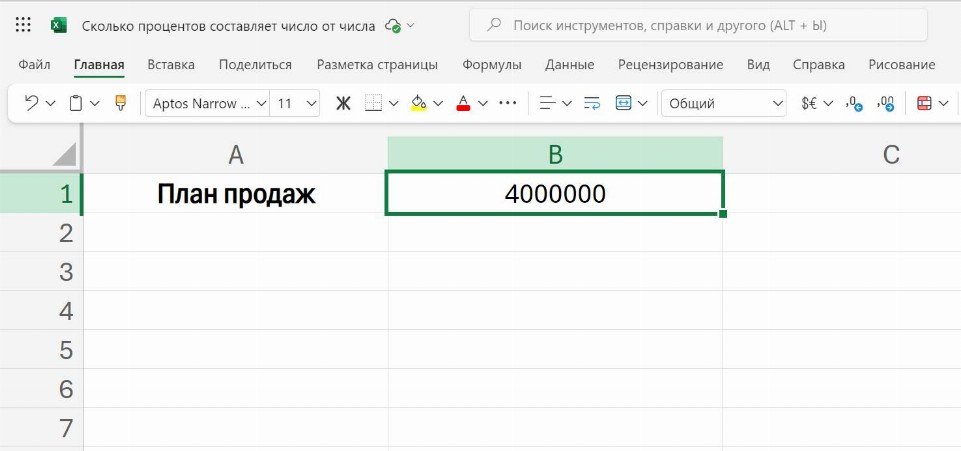This screenshot has height=451, width=961.
Task: Click the Undo arrow icon
Action: click(31, 103)
